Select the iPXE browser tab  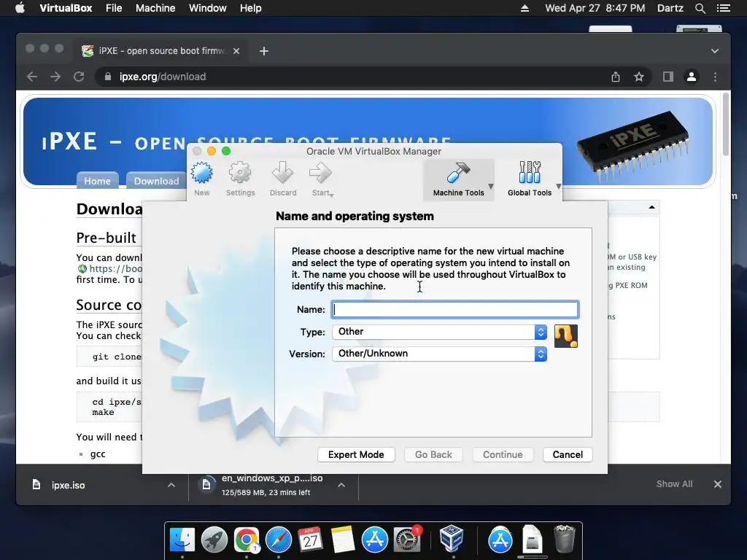tap(161, 51)
